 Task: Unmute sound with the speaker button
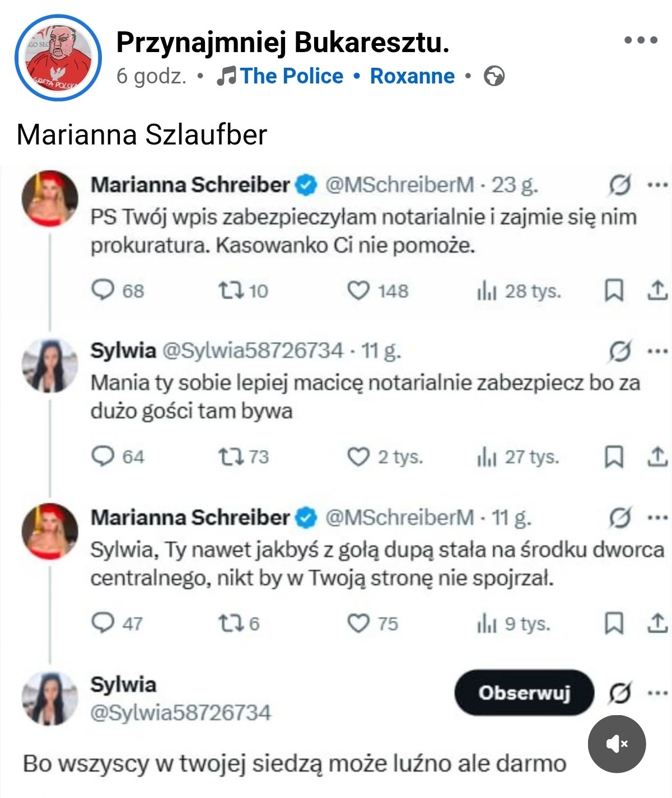pyautogui.click(x=617, y=744)
